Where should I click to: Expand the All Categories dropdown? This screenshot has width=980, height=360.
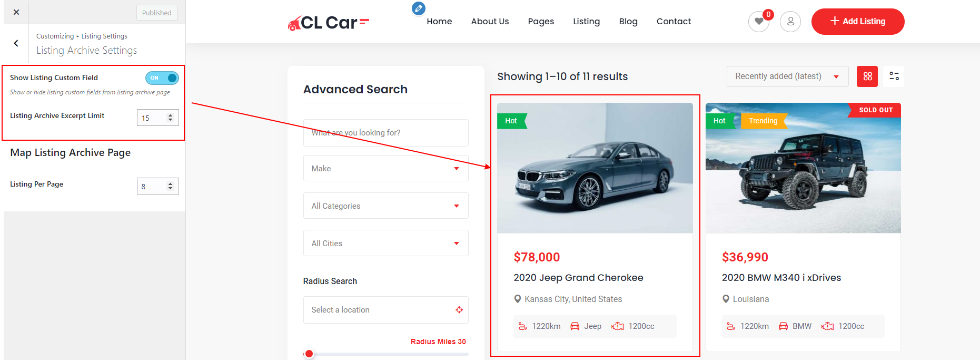click(385, 206)
